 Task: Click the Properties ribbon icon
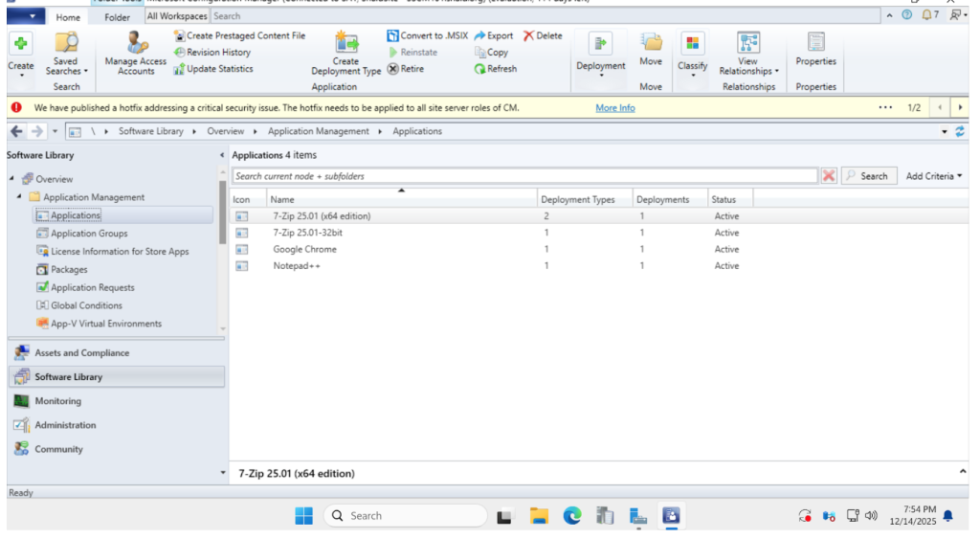[x=815, y=42]
